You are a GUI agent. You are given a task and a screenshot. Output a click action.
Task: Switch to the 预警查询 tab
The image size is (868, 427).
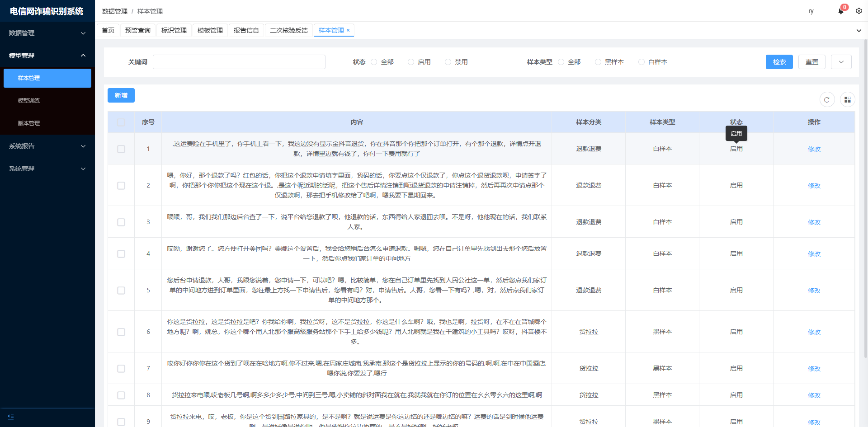tap(138, 30)
